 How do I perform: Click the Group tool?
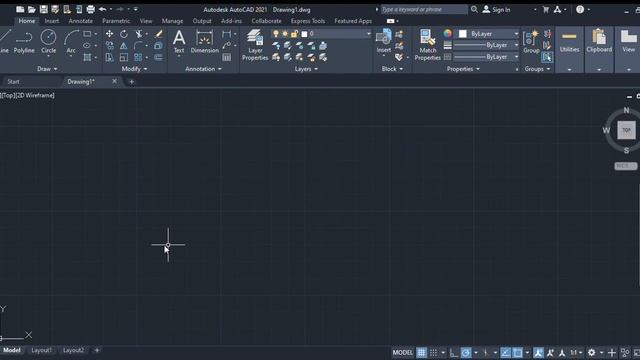[x=531, y=42]
